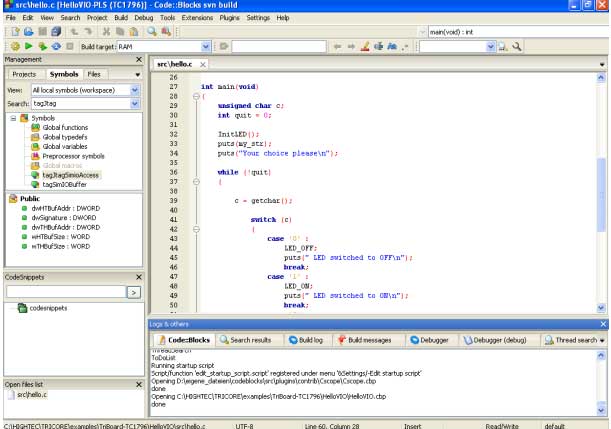Click the Build gear icon
This screenshot has height=429, width=611.
pos(15,46)
